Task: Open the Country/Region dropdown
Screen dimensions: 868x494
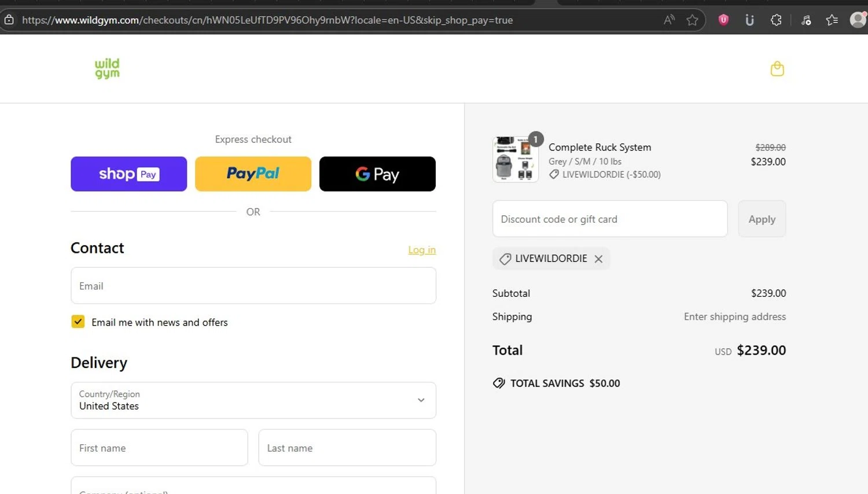Action: [x=253, y=400]
